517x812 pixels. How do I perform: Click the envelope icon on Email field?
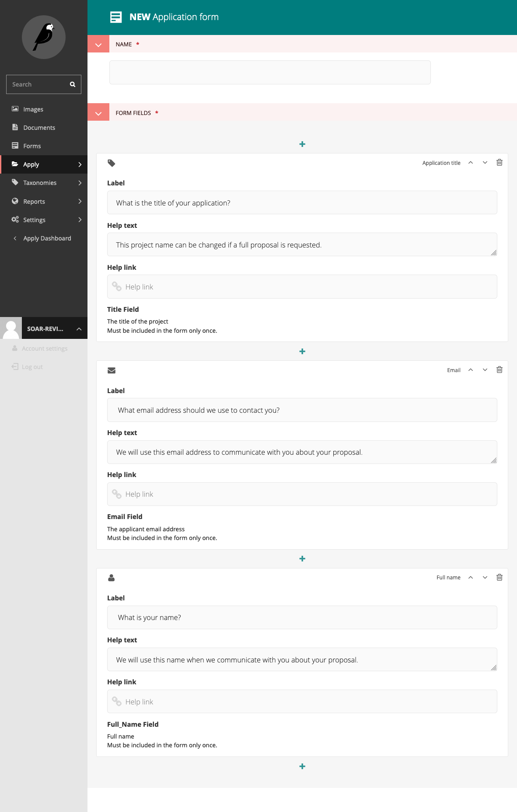[112, 370]
